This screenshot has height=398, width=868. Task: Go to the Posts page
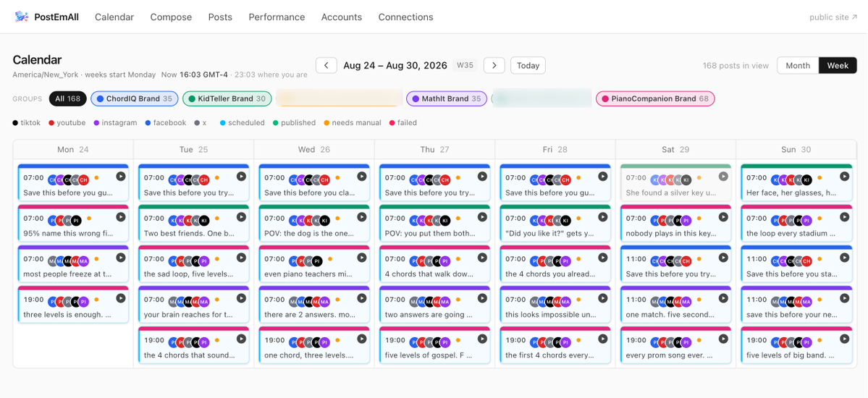(x=220, y=17)
